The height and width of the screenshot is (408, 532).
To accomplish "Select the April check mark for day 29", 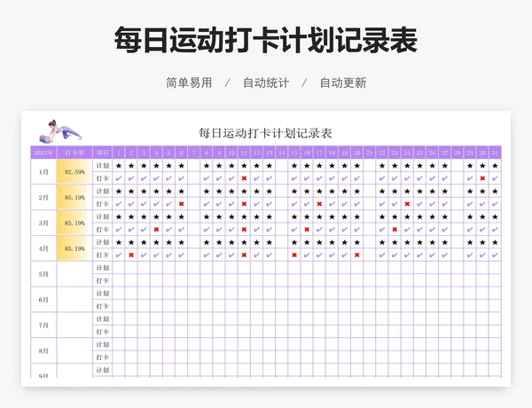I will 470,255.
